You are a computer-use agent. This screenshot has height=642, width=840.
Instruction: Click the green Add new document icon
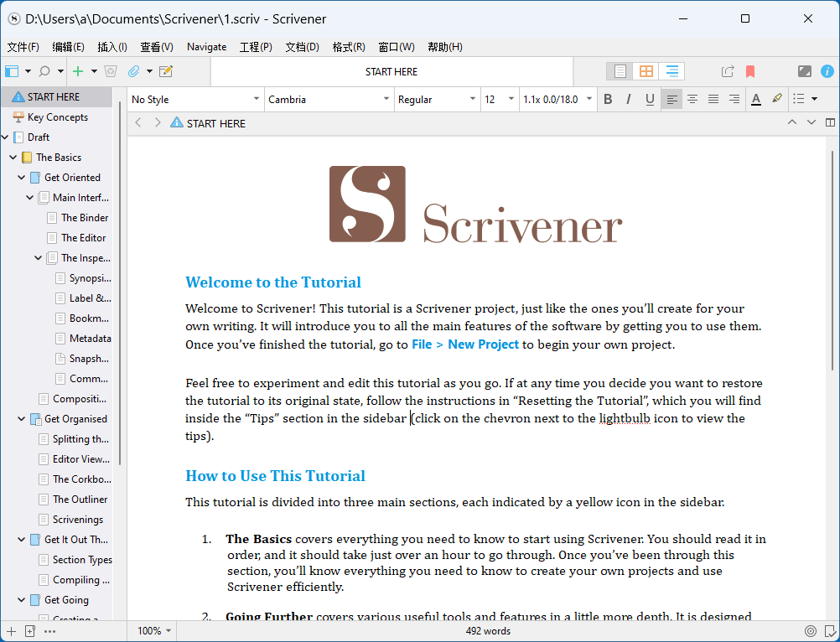tap(78, 71)
